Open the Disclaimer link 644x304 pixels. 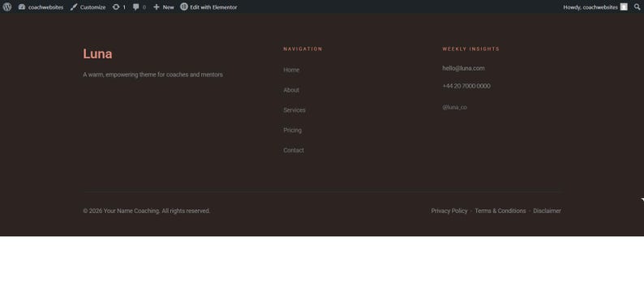coord(547,211)
